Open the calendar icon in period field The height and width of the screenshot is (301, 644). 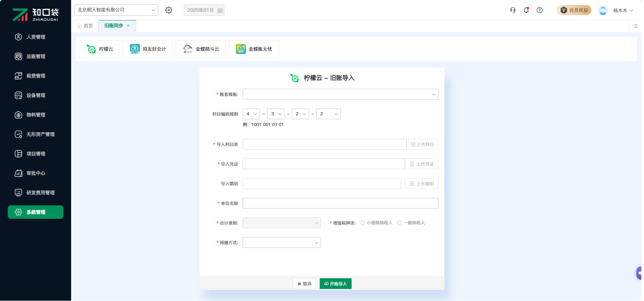[x=220, y=10]
